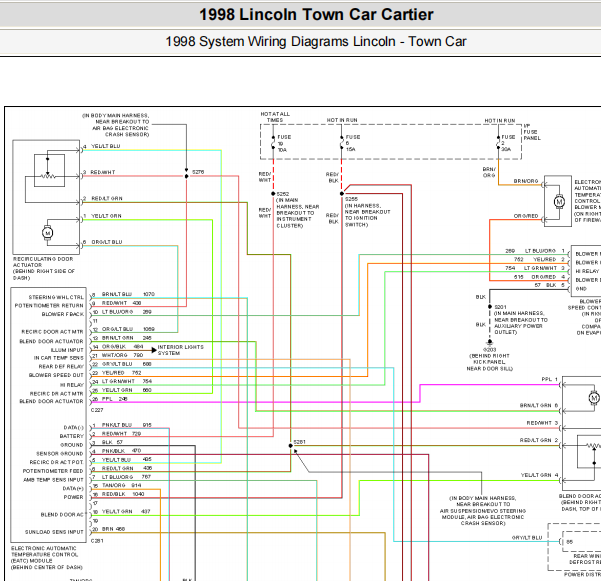This screenshot has height=581, width=601.
Task: Click the "C227" connector label
Action: [97, 410]
